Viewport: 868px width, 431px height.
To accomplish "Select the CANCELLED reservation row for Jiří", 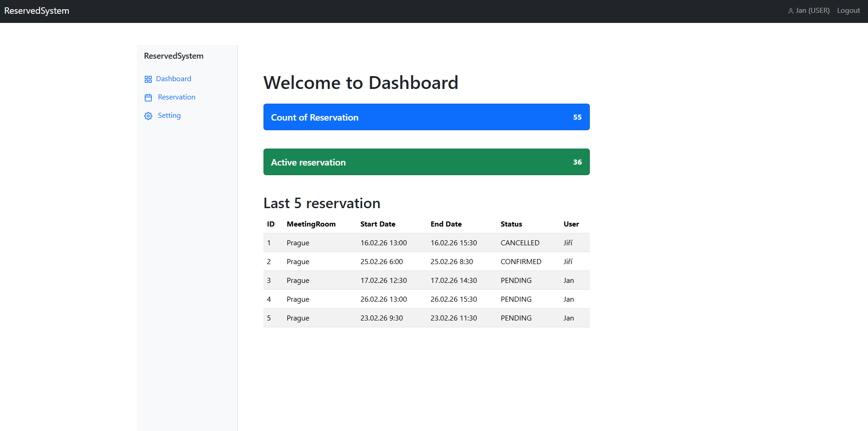I will coord(426,243).
